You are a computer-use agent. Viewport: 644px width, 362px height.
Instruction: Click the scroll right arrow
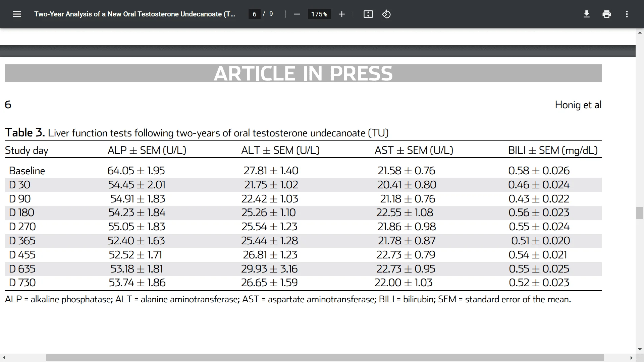coord(632,358)
